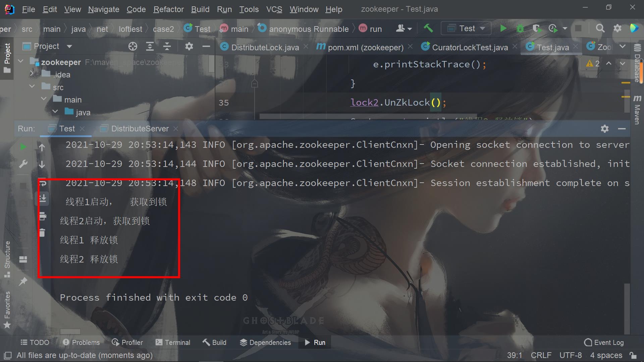Open the TODO tool window

click(35, 343)
